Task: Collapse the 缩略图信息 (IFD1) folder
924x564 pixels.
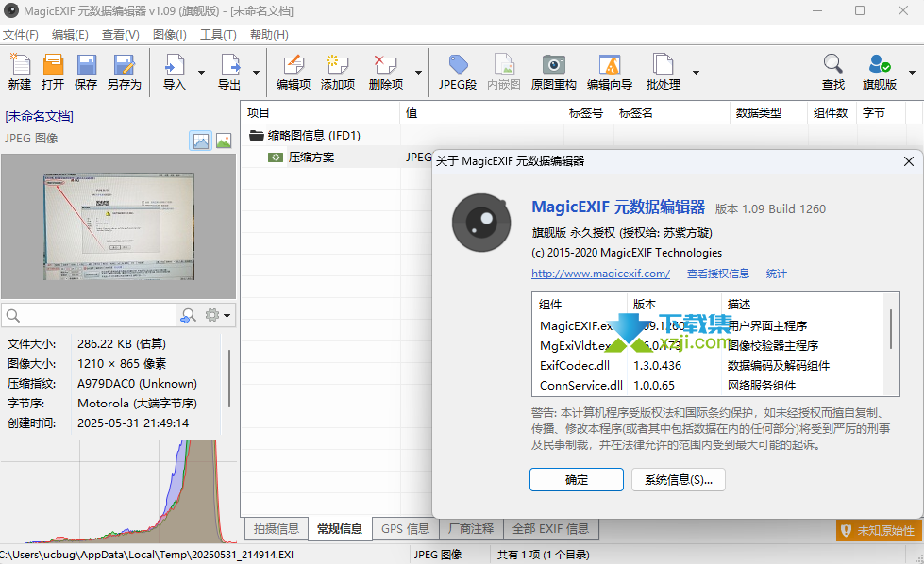Action: tap(256, 136)
